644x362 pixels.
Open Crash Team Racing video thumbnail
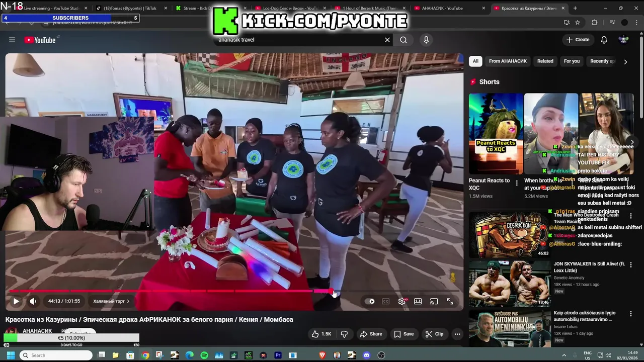(510, 234)
